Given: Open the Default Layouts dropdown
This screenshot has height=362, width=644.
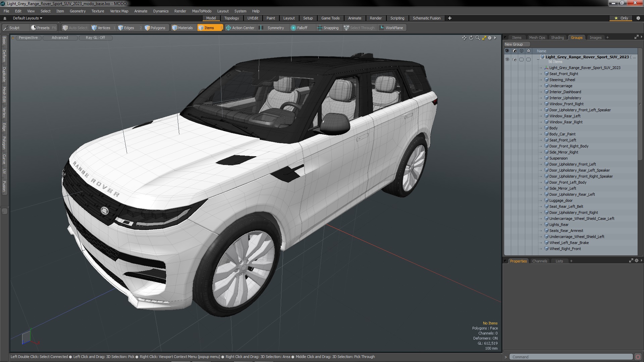Looking at the screenshot, I should coord(28,18).
